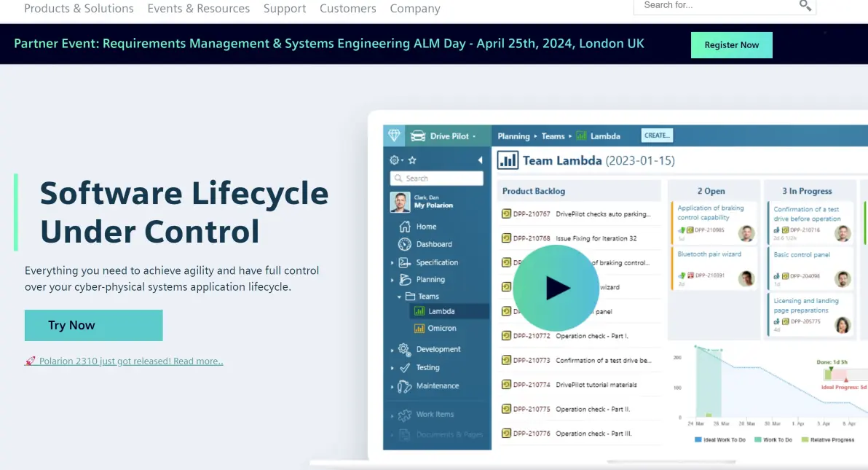Screen dimensions: 868x470
Task: Expand the Testing tree node
Action: [x=392, y=368]
